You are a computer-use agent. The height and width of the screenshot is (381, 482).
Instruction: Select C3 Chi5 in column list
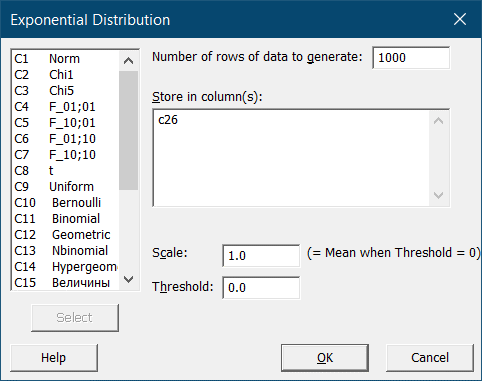[x=65, y=91]
